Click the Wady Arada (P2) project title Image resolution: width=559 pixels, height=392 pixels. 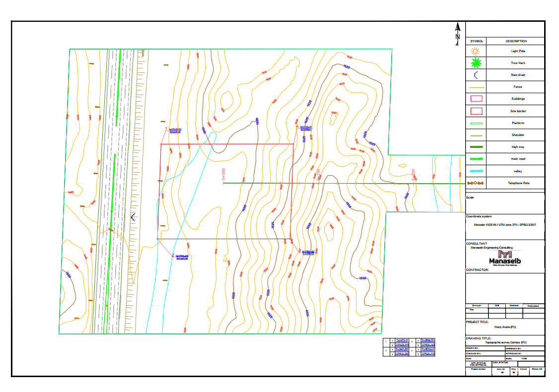505,327
